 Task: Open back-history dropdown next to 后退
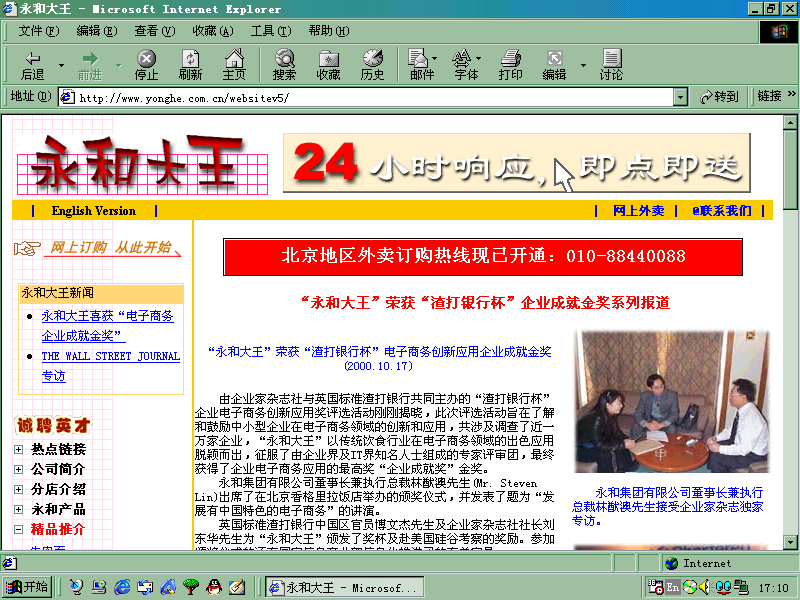61,65
